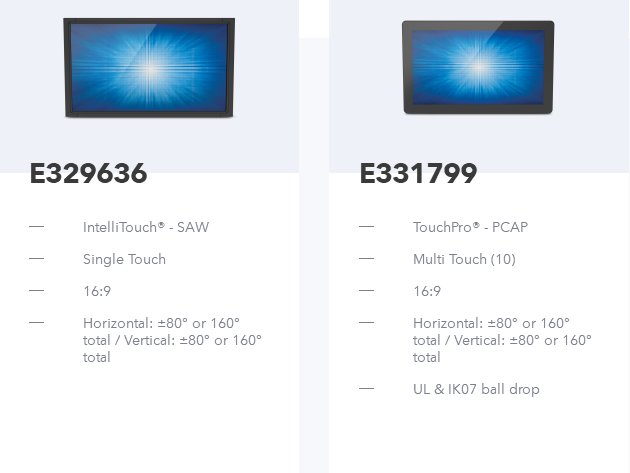Click the UL & IK07 ball drop text
The image size is (630, 473).
476,389
